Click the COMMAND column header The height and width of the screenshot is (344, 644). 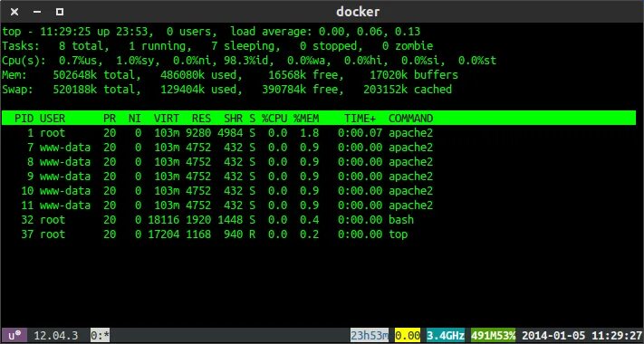point(410,119)
